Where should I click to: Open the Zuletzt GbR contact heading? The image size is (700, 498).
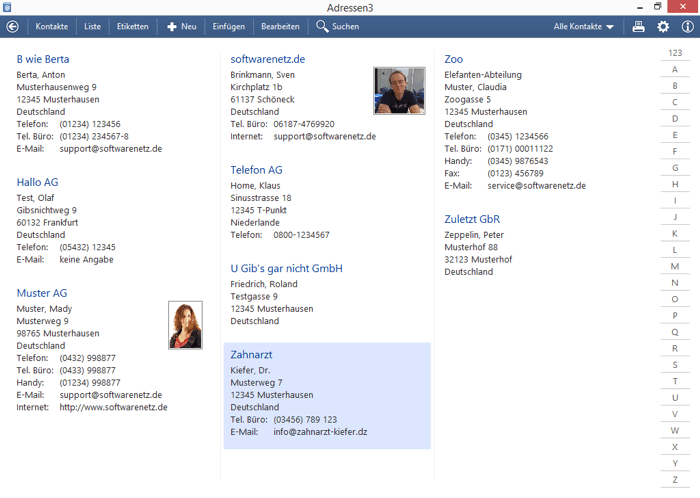[472, 219]
